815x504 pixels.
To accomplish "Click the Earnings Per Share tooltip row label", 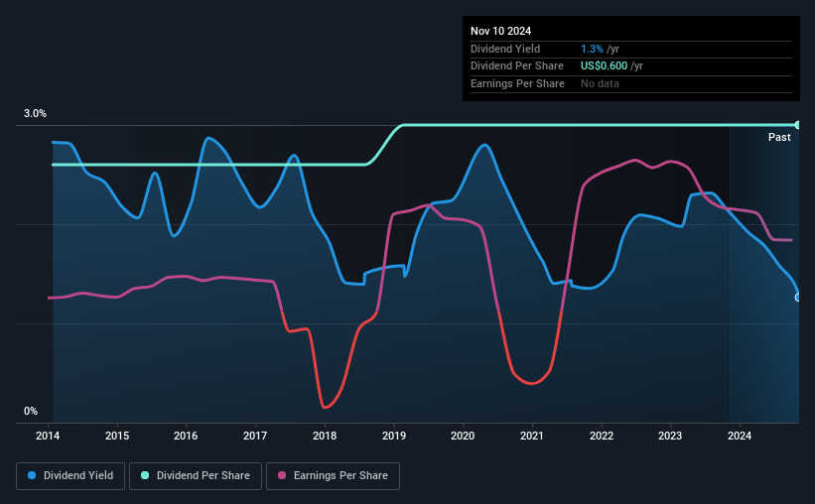I will (517, 83).
